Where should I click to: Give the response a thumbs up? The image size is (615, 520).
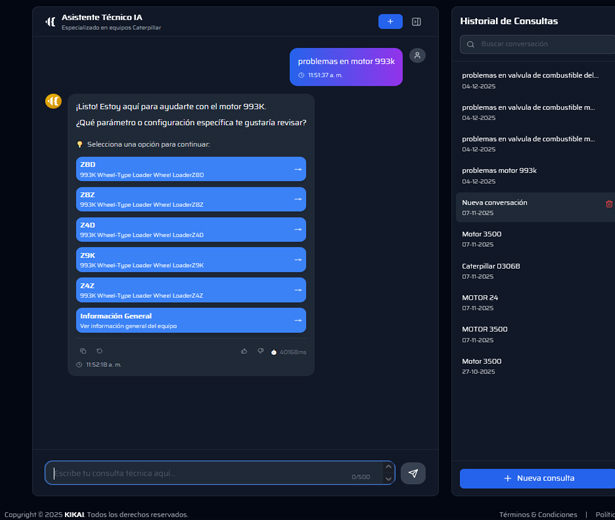[x=244, y=351]
